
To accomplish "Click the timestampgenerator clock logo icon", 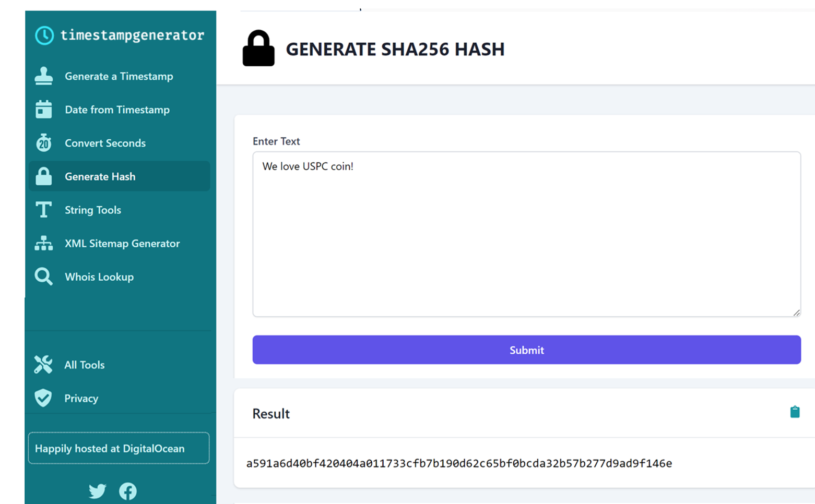I will point(44,35).
